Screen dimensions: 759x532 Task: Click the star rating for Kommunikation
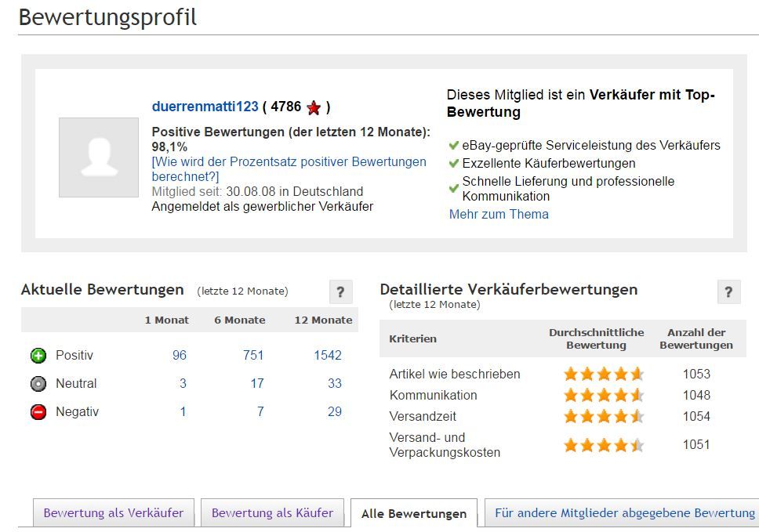(x=603, y=396)
